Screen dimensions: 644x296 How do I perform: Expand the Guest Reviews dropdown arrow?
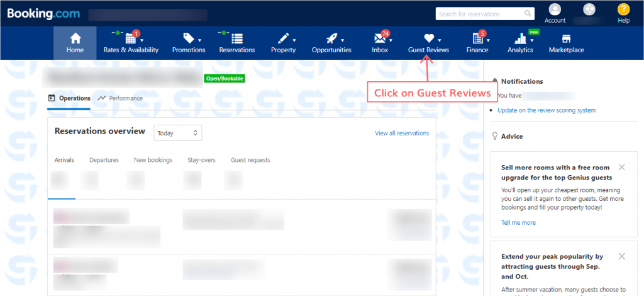[x=440, y=40]
